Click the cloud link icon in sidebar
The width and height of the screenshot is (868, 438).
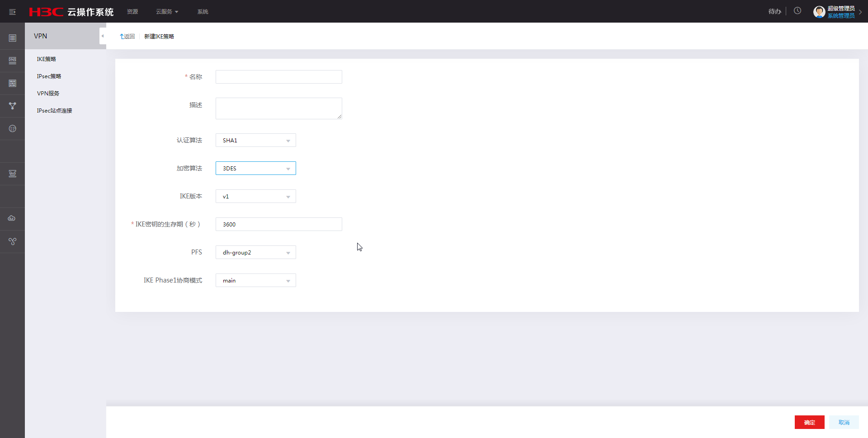pyautogui.click(x=12, y=218)
